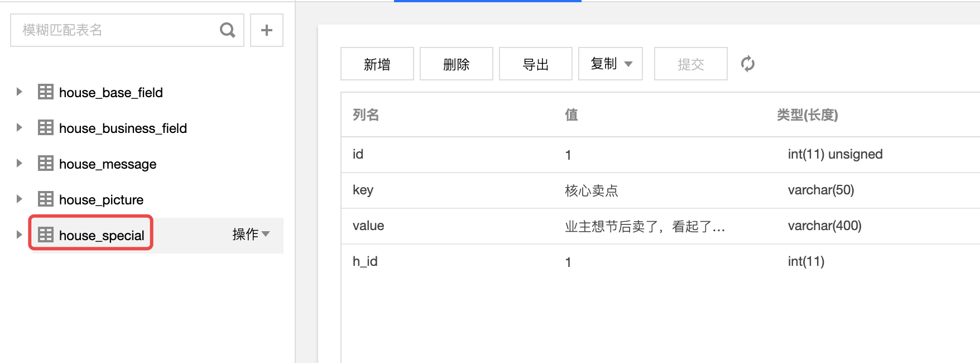Expand house_base_field tree arrow

tap(19, 92)
